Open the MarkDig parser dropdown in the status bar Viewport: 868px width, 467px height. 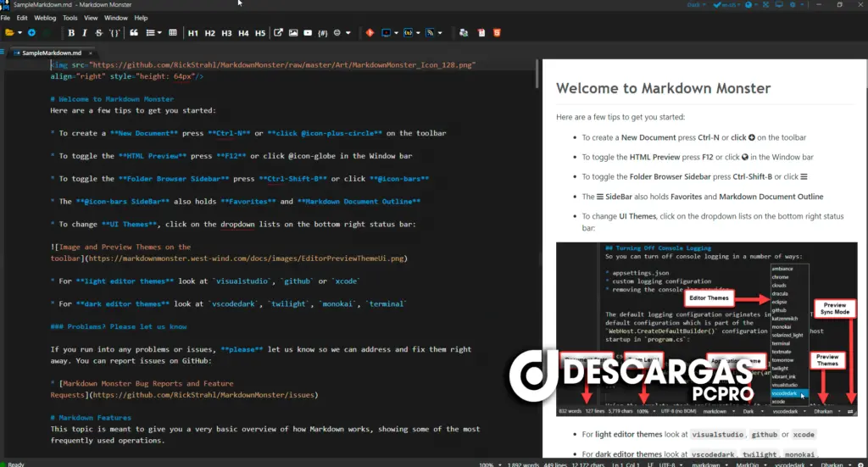pyautogui.click(x=751, y=464)
